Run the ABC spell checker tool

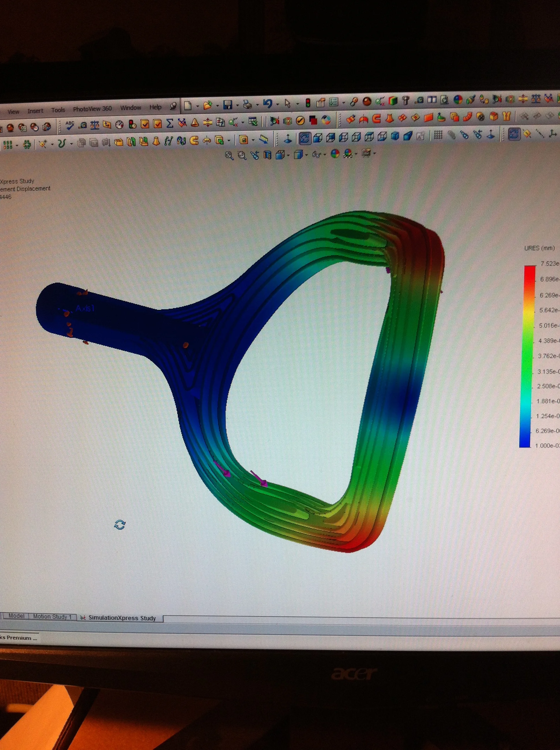(70, 126)
